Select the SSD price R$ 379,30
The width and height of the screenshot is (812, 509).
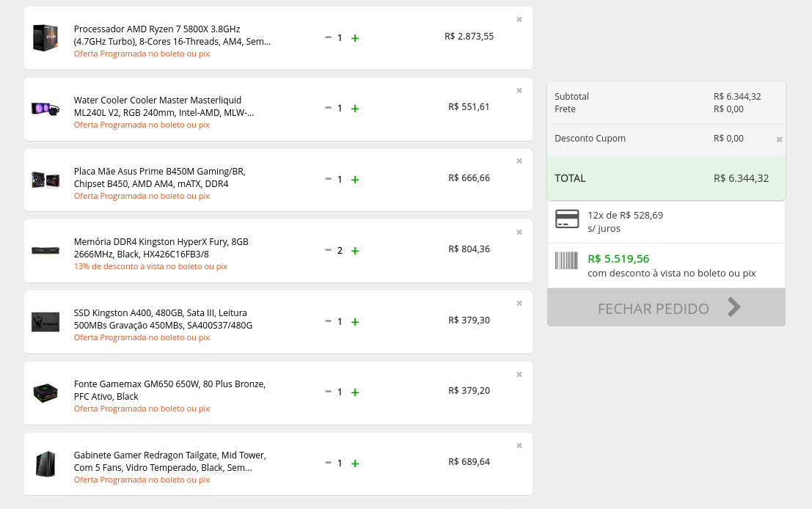[469, 320]
